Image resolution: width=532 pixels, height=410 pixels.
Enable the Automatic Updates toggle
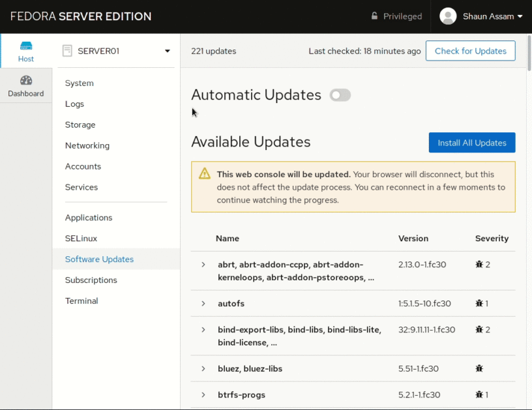tap(340, 95)
